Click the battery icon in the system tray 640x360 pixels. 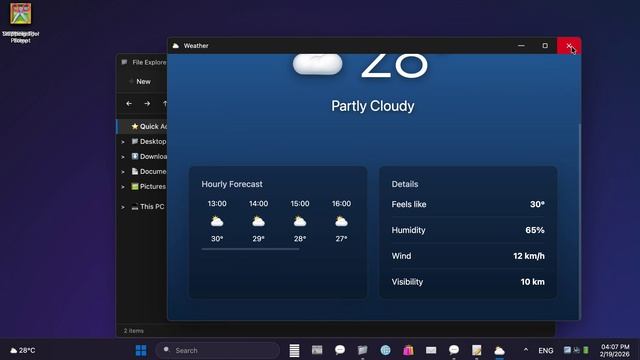(x=586, y=350)
